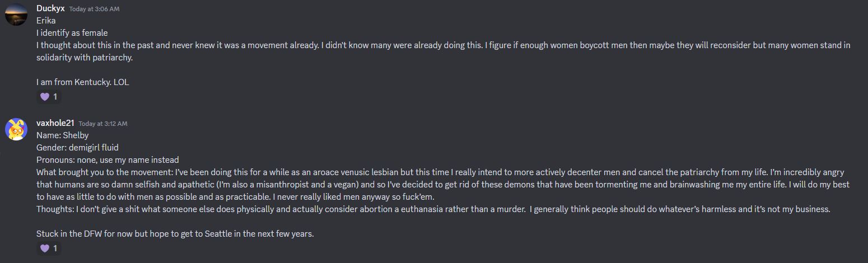Click the "Today at 3:06 AM" timestamp
This screenshot has width=868, height=263.
94,9
